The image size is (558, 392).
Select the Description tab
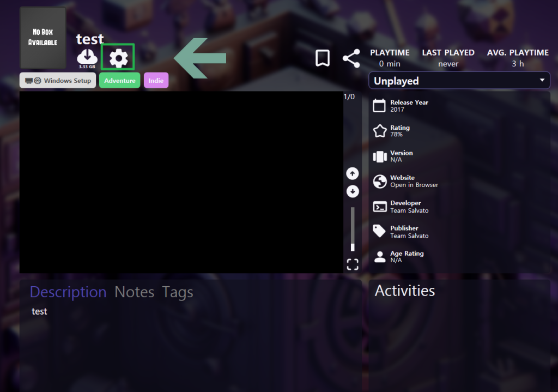click(68, 292)
